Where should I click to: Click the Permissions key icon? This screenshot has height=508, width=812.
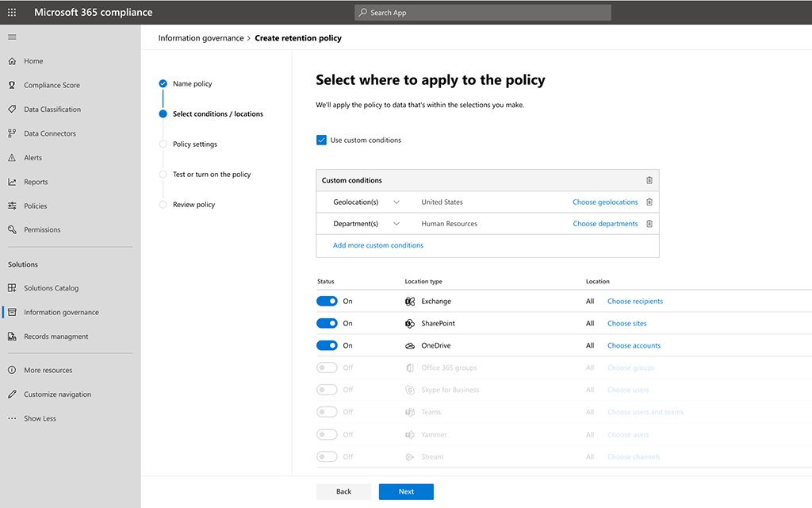[x=12, y=229]
